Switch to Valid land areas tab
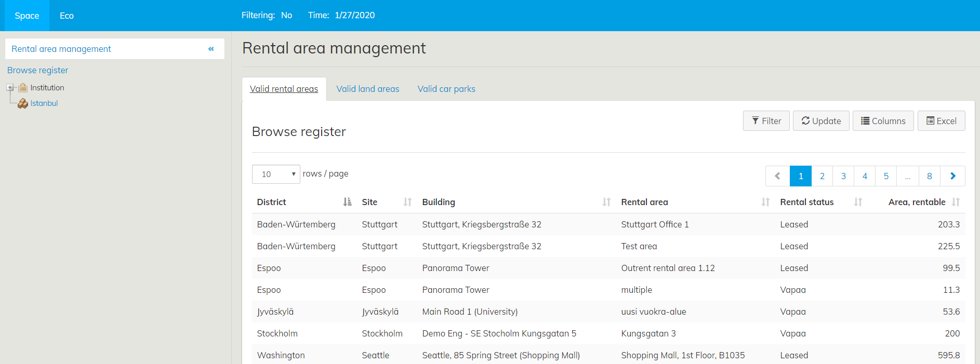This screenshot has width=980, height=364. [368, 89]
